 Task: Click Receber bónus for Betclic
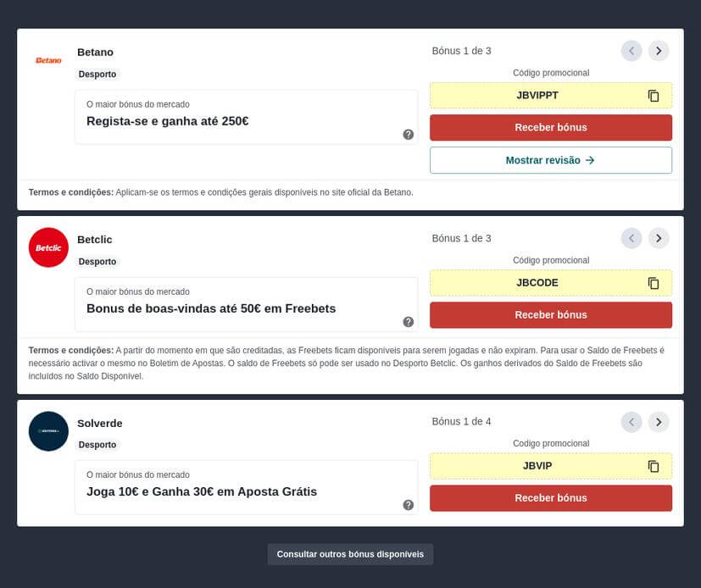(x=551, y=315)
